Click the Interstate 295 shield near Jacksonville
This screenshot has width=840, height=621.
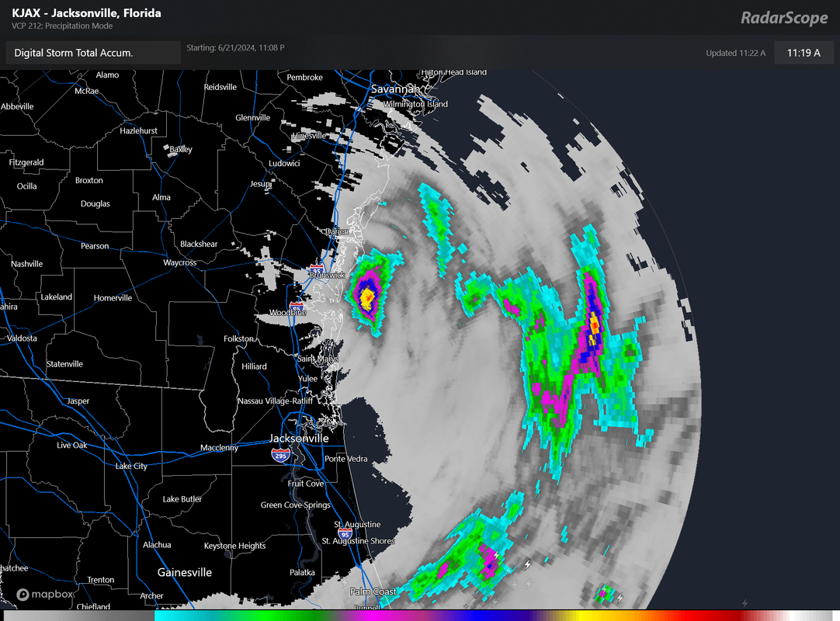[280, 456]
